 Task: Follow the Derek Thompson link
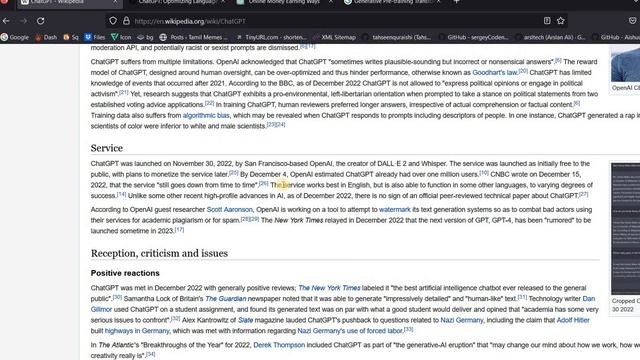279,345
